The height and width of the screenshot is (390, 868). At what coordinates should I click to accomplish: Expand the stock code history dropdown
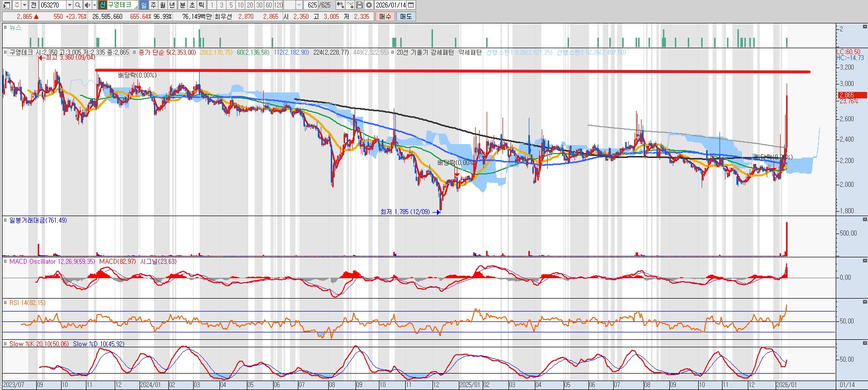click(x=70, y=5)
